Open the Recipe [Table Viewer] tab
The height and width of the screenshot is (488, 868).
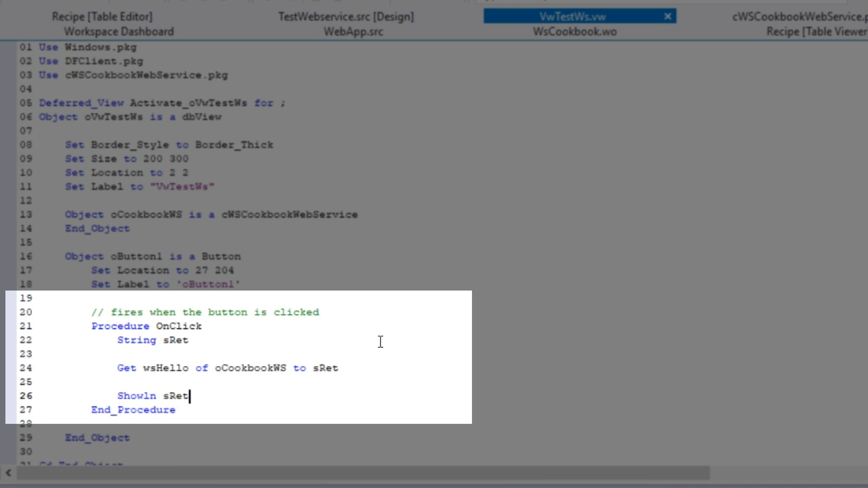pyautogui.click(x=816, y=32)
